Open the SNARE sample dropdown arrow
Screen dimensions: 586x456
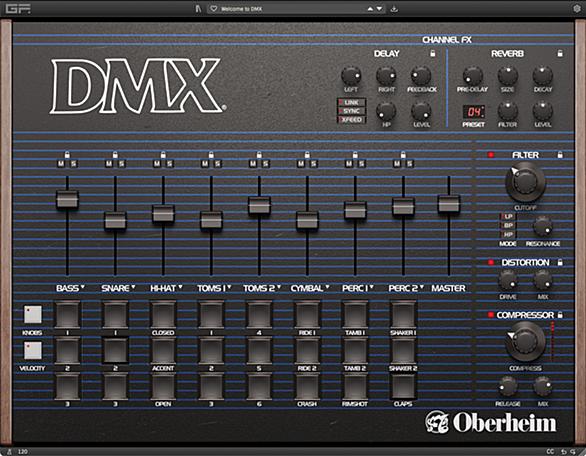click(x=133, y=287)
